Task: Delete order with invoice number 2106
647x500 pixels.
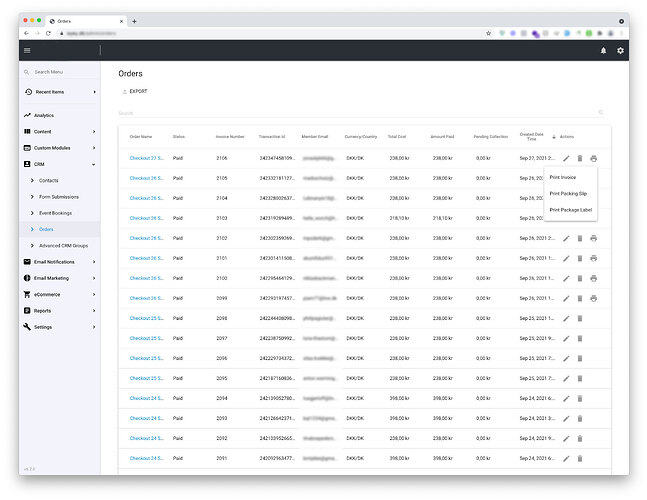Action: point(580,158)
